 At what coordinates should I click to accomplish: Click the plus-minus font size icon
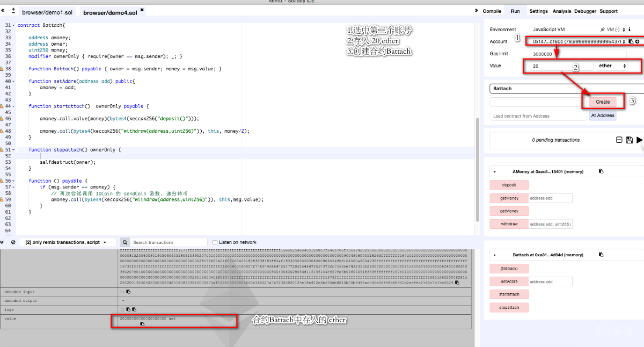tap(13, 11)
